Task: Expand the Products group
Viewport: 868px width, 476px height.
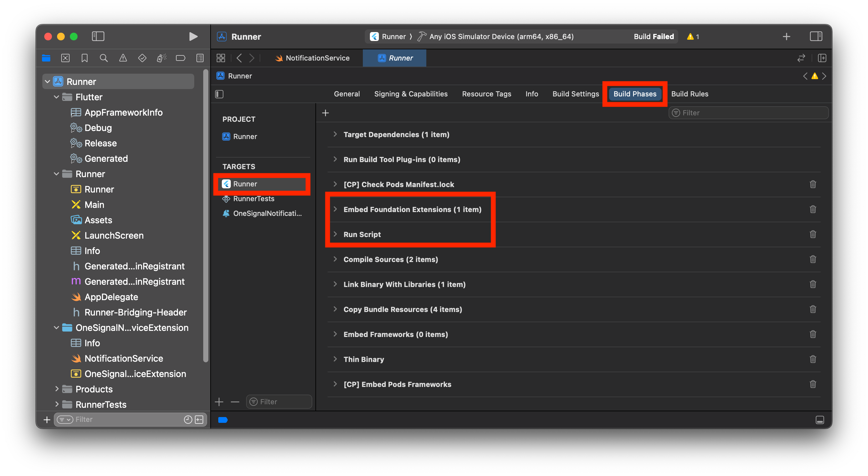Action: 56,389
